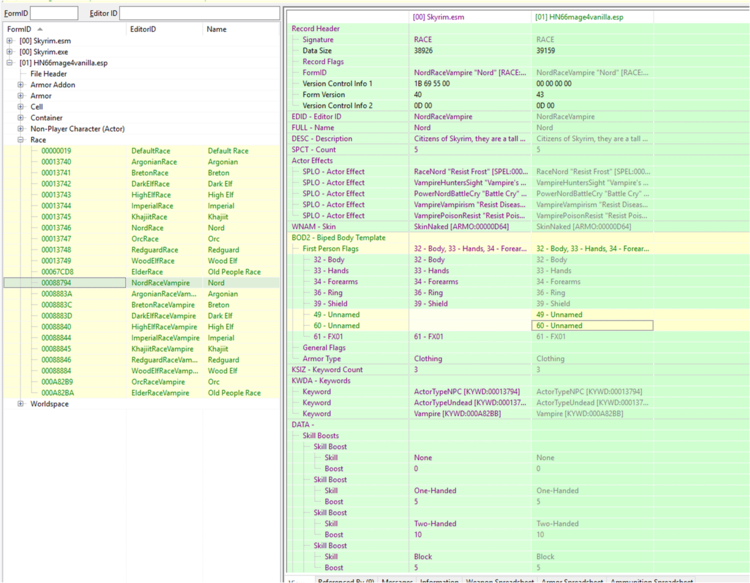Click the 'KWDA - Keywords' row label
The image size is (750, 583).
pyautogui.click(x=320, y=381)
